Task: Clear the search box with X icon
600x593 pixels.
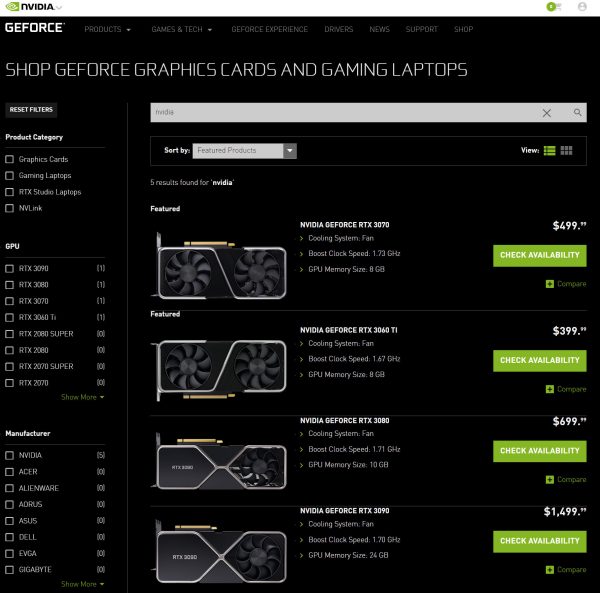Action: tap(546, 113)
